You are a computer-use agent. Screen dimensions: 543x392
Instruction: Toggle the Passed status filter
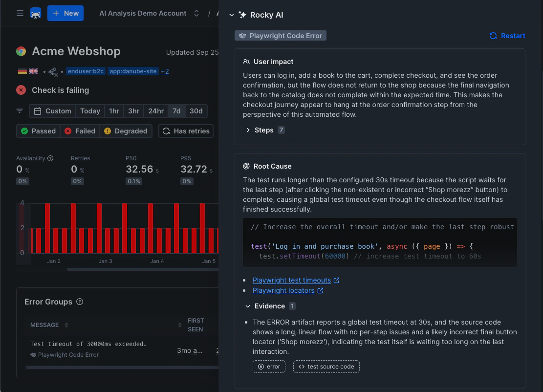38,131
